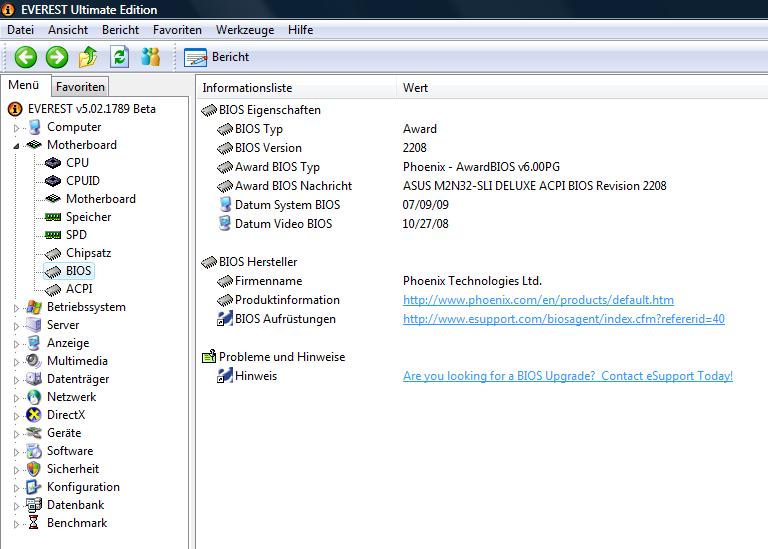The height and width of the screenshot is (549, 768).
Task: Switch to the Favoriten tab
Action: point(80,87)
